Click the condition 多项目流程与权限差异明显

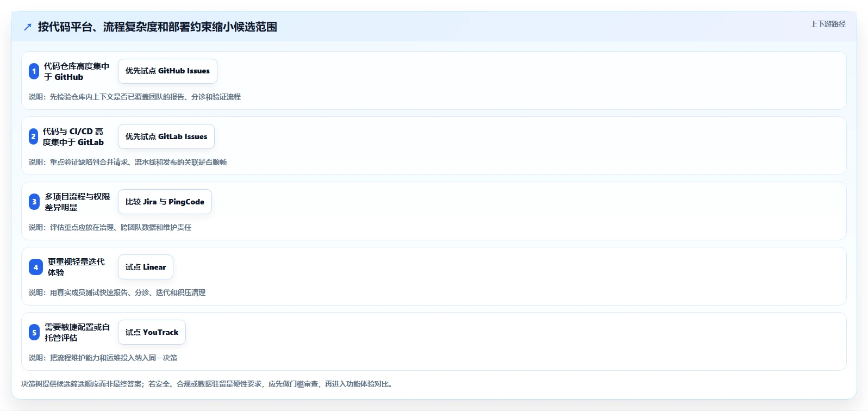click(77, 202)
